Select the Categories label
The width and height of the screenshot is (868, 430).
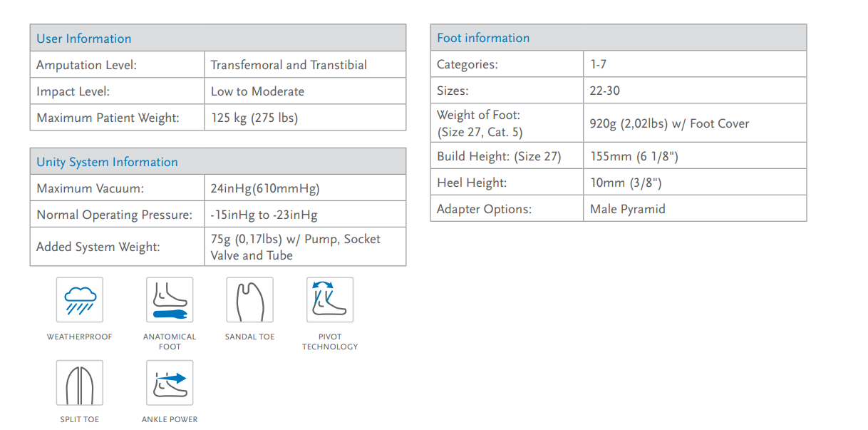click(467, 64)
